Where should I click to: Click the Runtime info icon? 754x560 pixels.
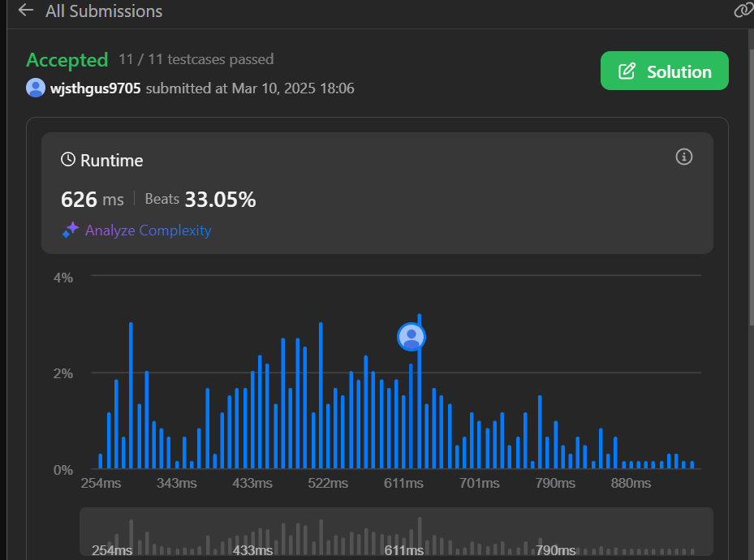tap(683, 157)
